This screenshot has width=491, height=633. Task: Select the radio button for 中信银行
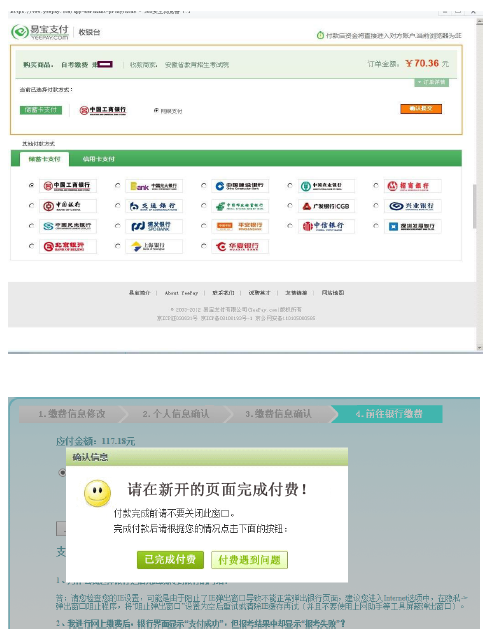(x=290, y=226)
